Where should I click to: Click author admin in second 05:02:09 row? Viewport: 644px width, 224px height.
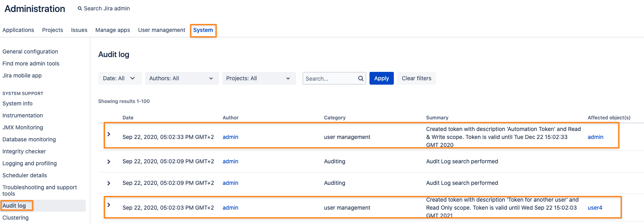[230, 183]
